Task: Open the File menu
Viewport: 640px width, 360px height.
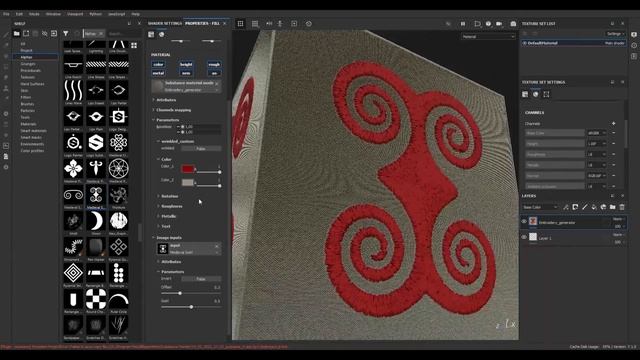Action: tap(6, 14)
